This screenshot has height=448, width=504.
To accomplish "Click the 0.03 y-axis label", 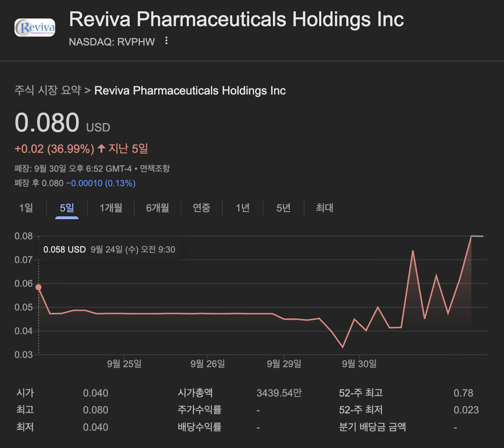I will coord(24,355).
